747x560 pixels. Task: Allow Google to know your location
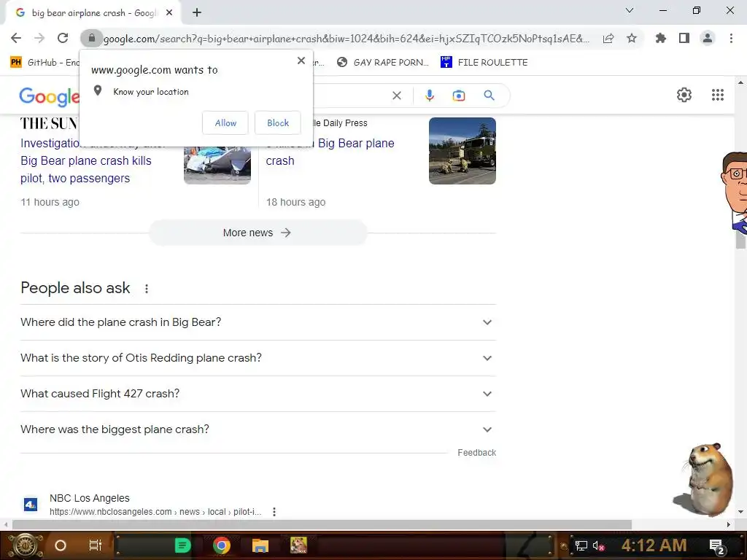(225, 122)
